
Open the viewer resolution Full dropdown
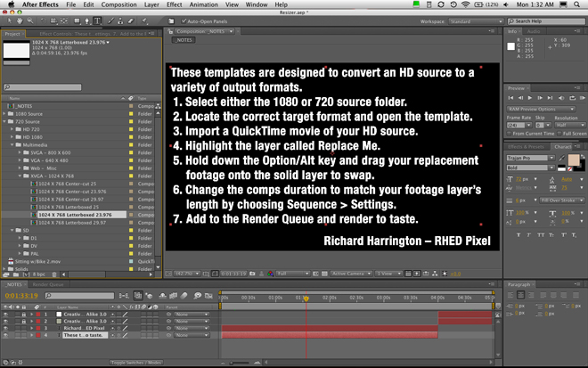(x=293, y=274)
